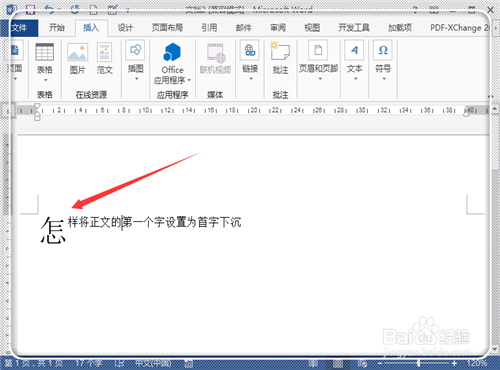Switch to Print Layout view icon
The height and width of the screenshot is (370, 500).
click(338, 363)
